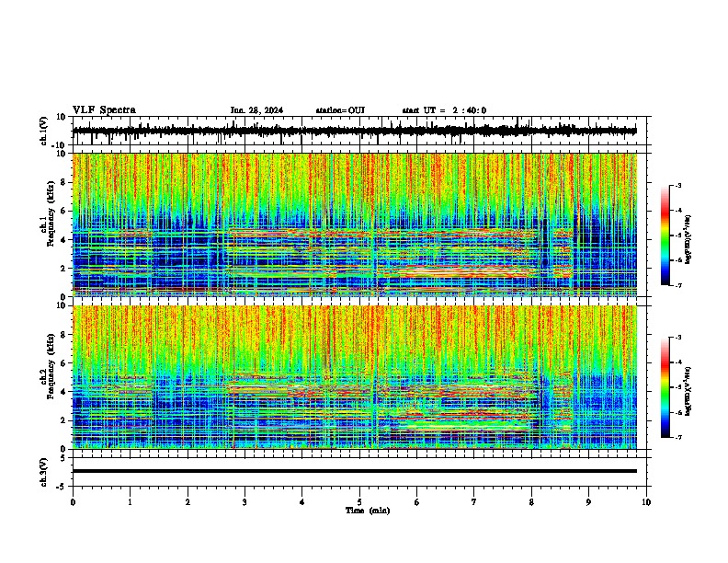Click the "5" tick on the time axis
This screenshot has height=563, width=728.
tap(359, 502)
